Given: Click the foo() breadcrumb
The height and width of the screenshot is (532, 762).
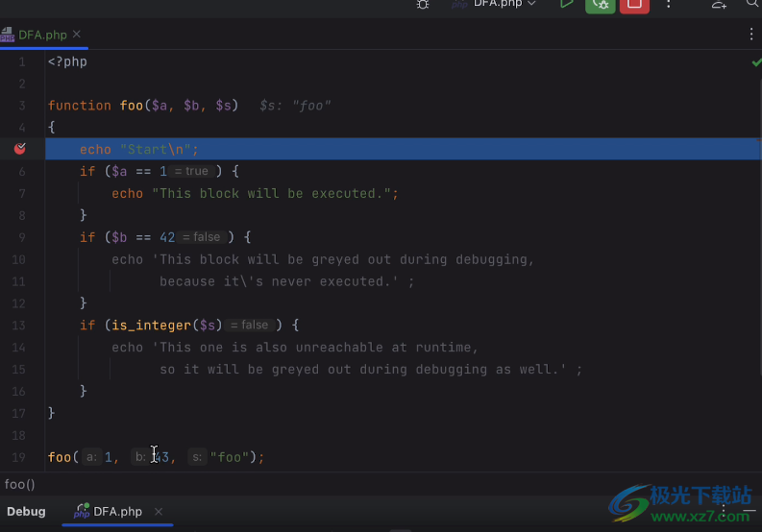Looking at the screenshot, I should [x=19, y=484].
